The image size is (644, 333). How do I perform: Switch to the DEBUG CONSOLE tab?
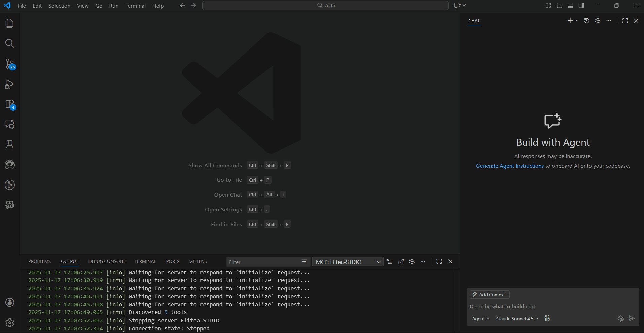[x=106, y=261]
